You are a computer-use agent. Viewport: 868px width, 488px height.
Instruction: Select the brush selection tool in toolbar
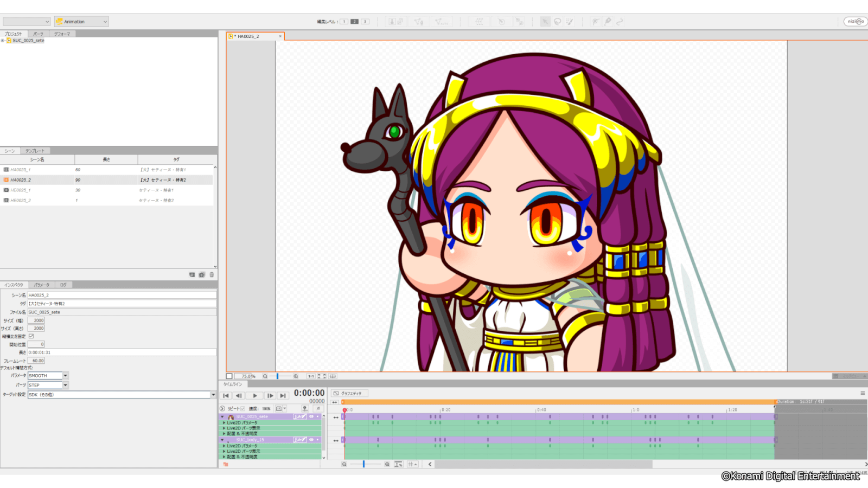(569, 22)
